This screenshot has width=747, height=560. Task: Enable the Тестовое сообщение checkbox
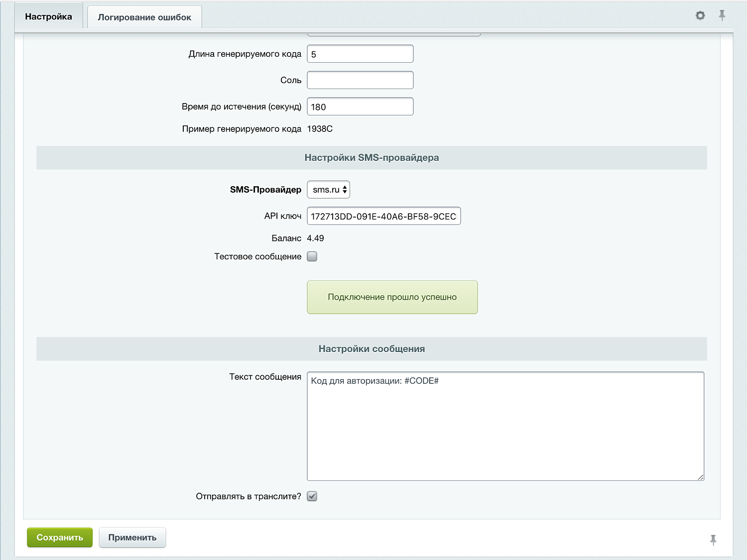(x=312, y=256)
